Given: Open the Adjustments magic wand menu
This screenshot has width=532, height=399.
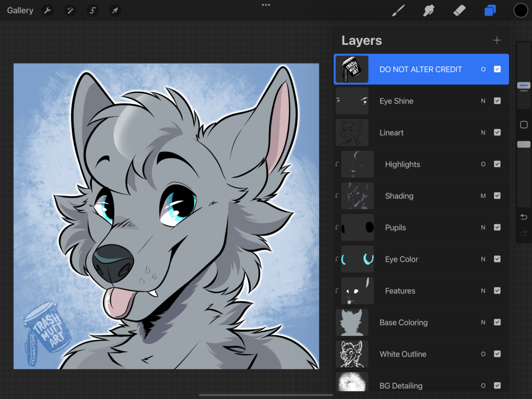Looking at the screenshot, I should (x=70, y=11).
